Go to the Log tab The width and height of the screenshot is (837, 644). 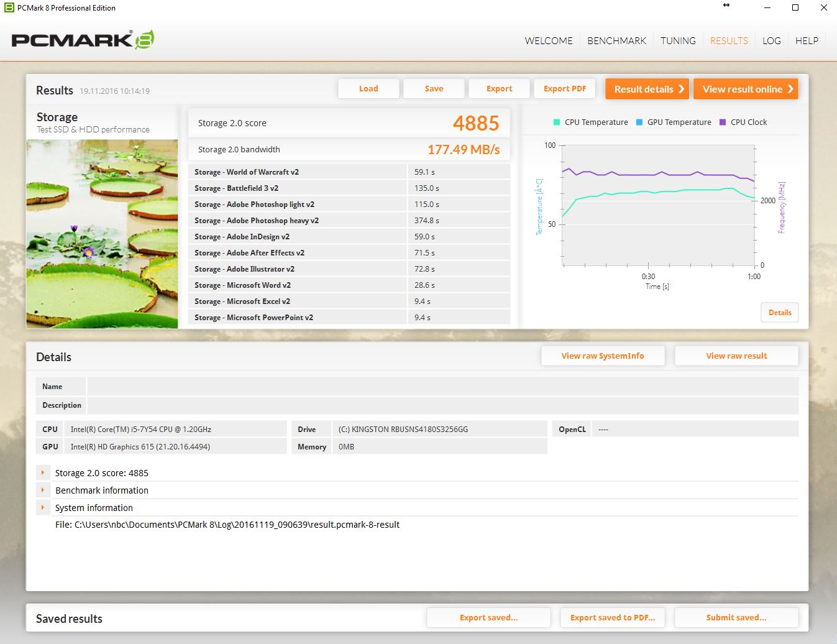click(771, 41)
